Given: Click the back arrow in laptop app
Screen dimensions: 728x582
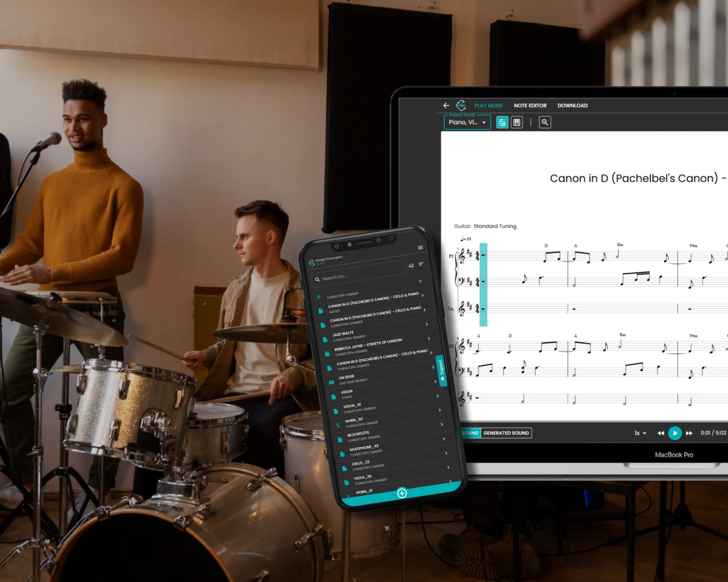Looking at the screenshot, I should [446, 105].
